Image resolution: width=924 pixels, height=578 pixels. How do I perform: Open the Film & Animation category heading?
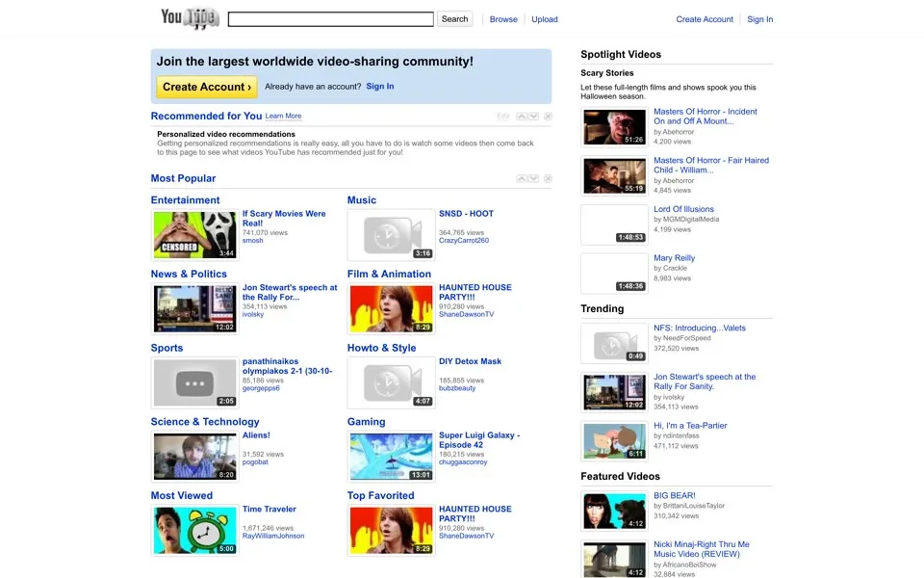coord(389,274)
